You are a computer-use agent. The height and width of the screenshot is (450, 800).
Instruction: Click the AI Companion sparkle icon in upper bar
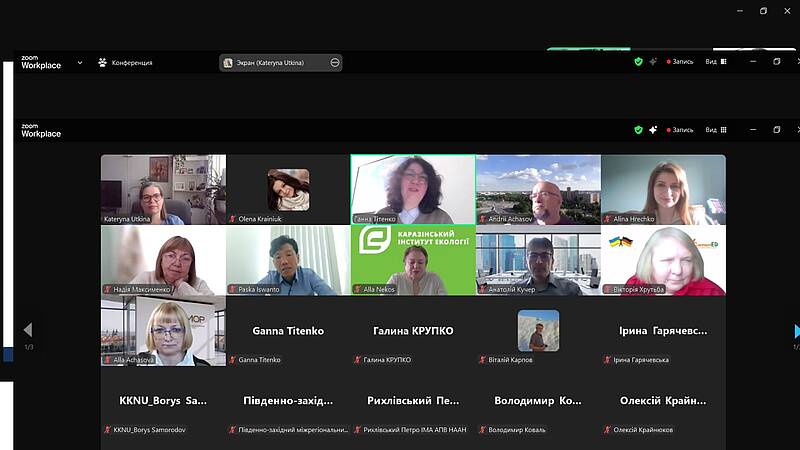click(x=653, y=61)
